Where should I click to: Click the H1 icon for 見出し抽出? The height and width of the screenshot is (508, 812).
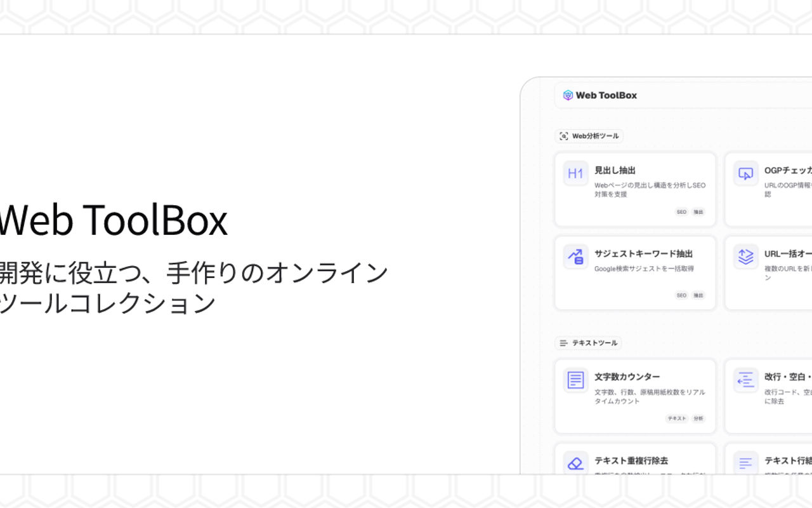575,173
